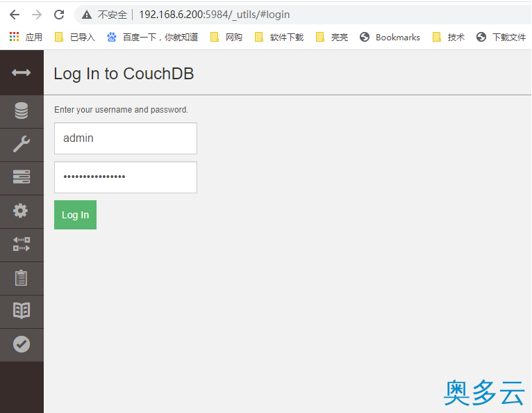
Task: Open the Documentation book icon
Action: [22, 310]
